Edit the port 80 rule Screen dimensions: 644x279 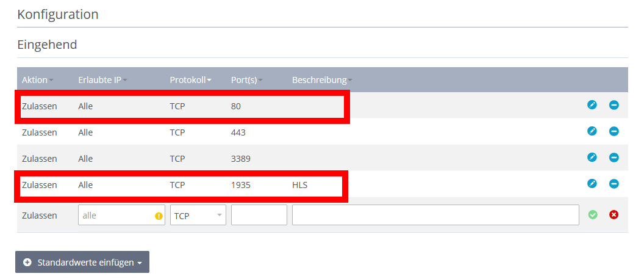[592, 105]
